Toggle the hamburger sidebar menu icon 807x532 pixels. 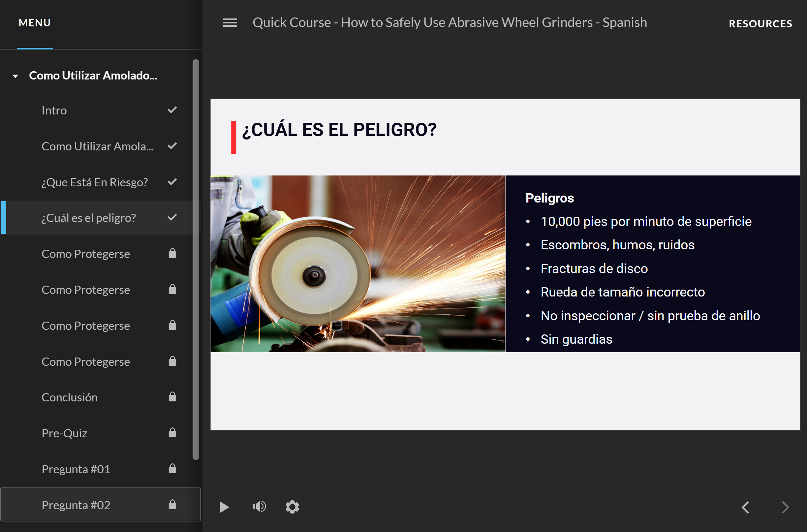tap(230, 23)
